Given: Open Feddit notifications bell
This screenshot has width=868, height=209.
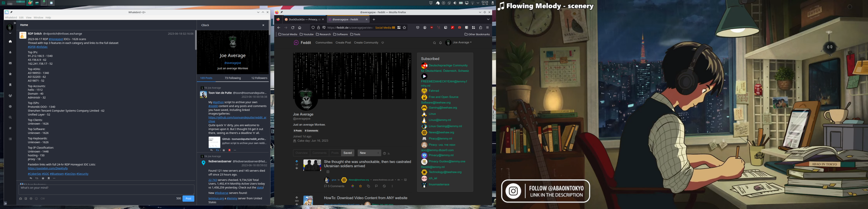Looking at the screenshot, I should [440, 43].
